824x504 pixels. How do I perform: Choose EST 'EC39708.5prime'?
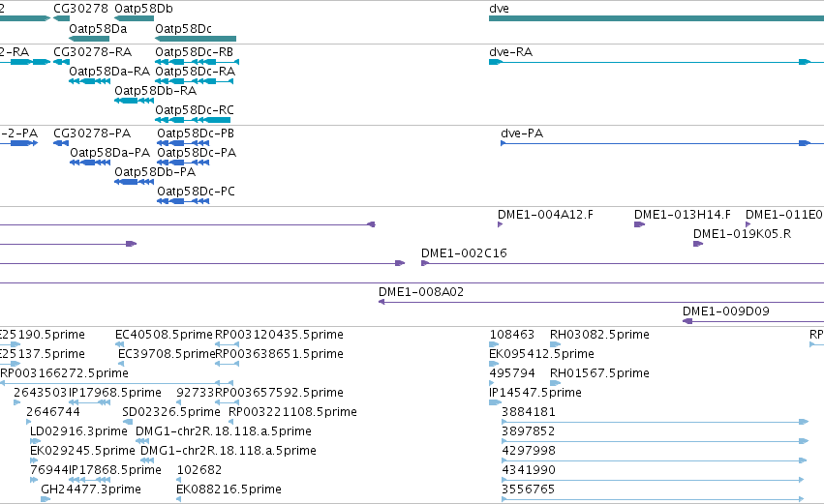coord(167,354)
